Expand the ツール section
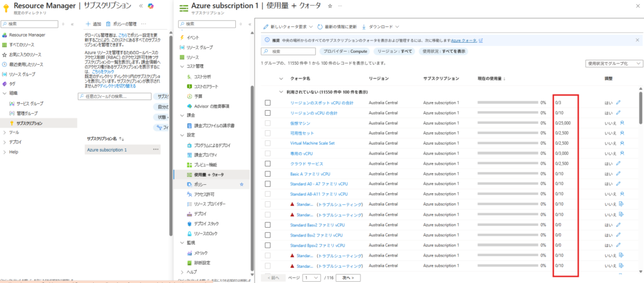Screen dimensions: 644x283 pos(4,133)
